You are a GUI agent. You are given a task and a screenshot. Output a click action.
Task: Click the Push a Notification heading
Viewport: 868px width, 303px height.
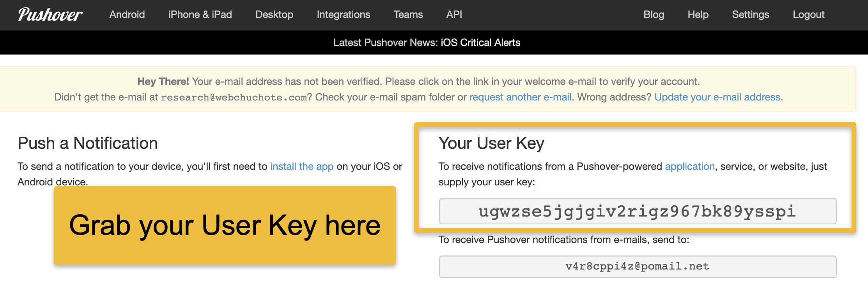point(88,143)
